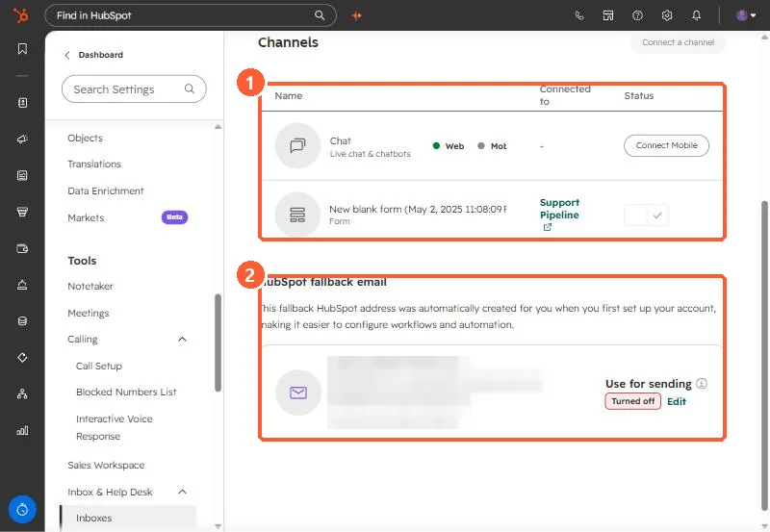Open Objects settings
Viewport: 770px width, 532px height.
[x=85, y=138]
